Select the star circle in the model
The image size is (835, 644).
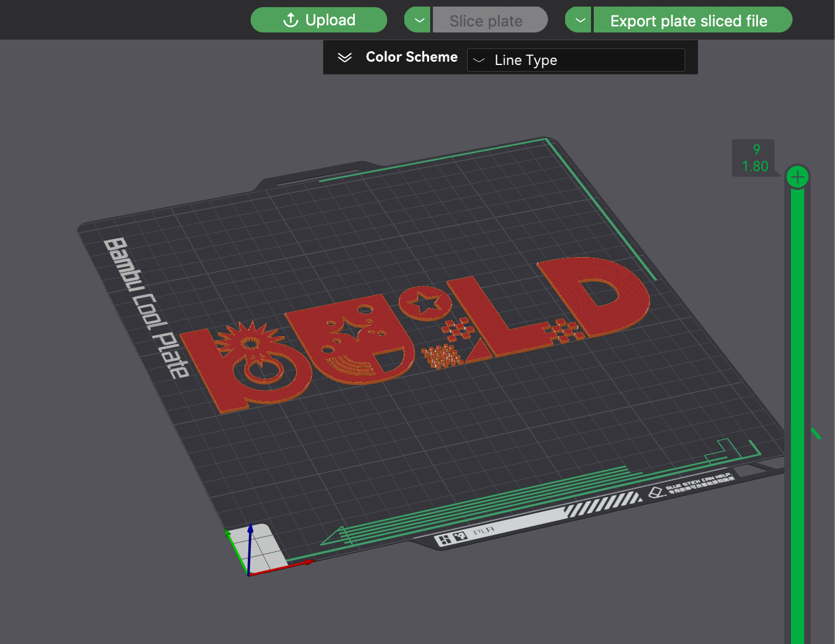(425, 303)
